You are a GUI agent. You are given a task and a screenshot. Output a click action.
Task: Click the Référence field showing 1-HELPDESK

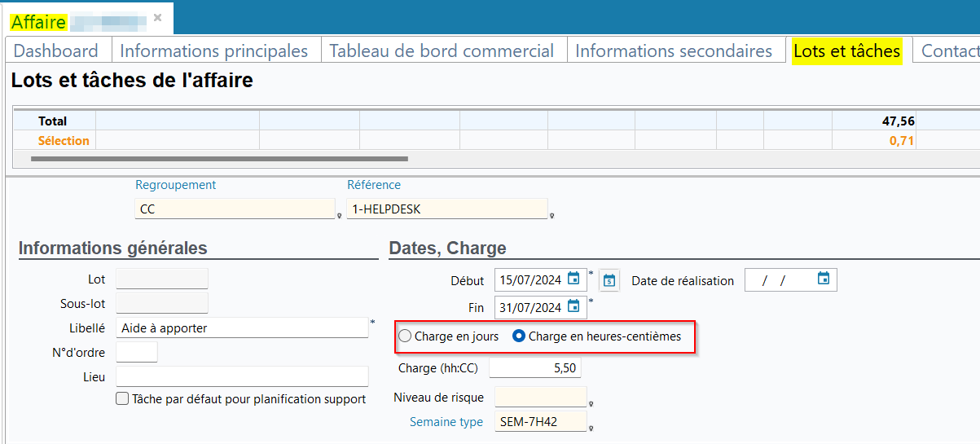click(446, 209)
